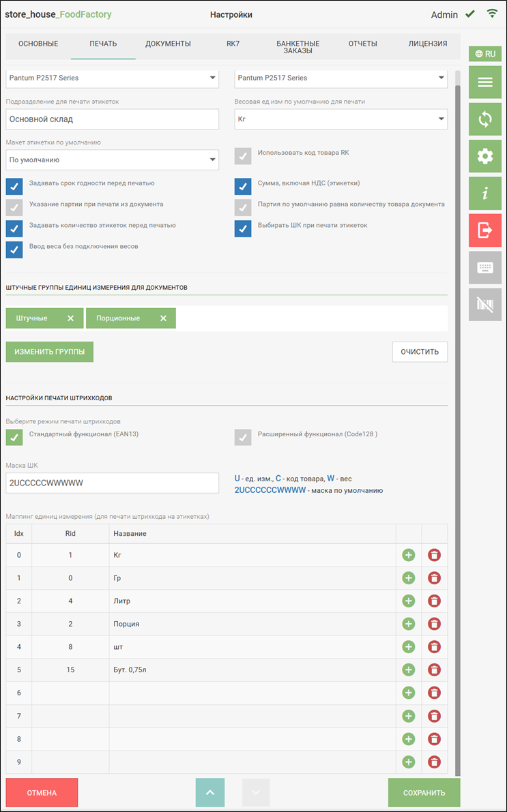
Task: Open the hamburger menu in sidebar
Action: [x=484, y=82]
